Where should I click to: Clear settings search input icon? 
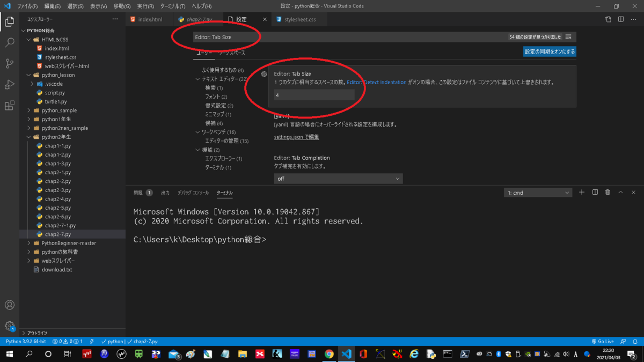click(x=568, y=37)
